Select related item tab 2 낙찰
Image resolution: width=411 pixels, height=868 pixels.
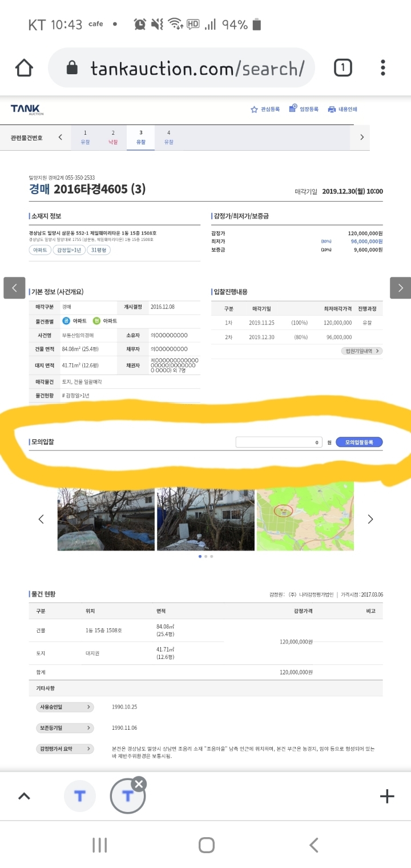pyautogui.click(x=113, y=137)
